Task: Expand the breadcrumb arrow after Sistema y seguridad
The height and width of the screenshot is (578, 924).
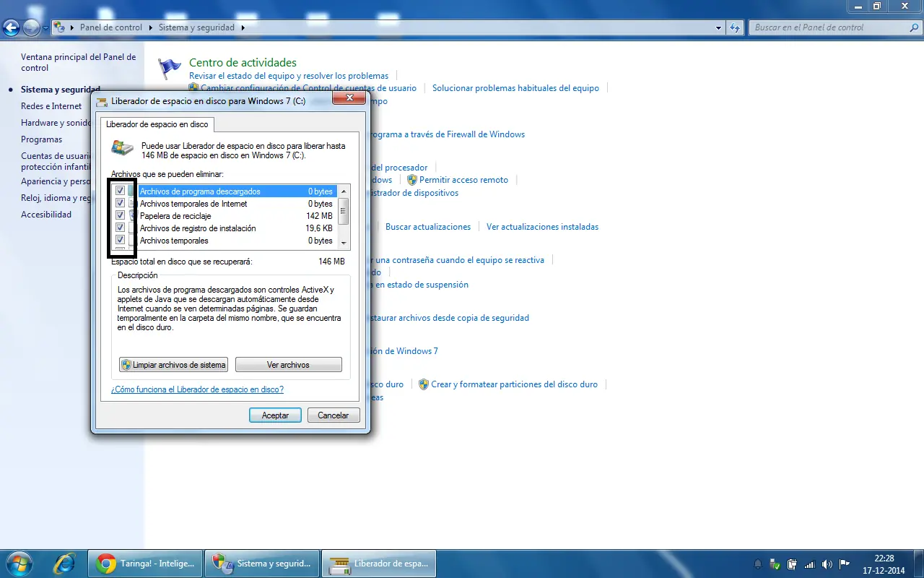Action: coord(243,27)
